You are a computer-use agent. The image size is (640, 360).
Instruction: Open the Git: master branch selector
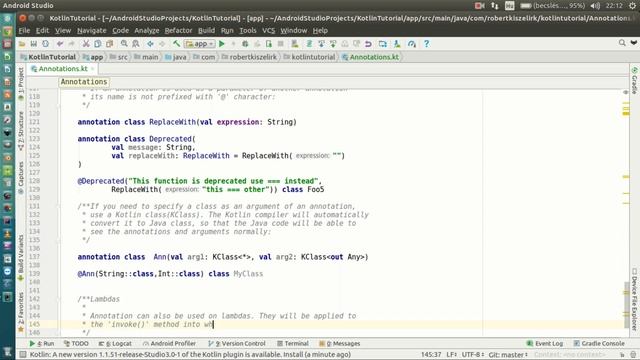point(508,354)
